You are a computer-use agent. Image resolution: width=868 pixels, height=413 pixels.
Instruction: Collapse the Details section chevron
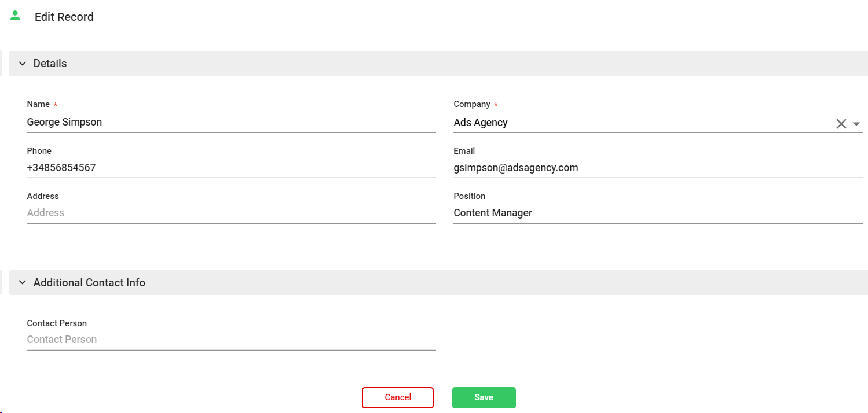point(23,64)
